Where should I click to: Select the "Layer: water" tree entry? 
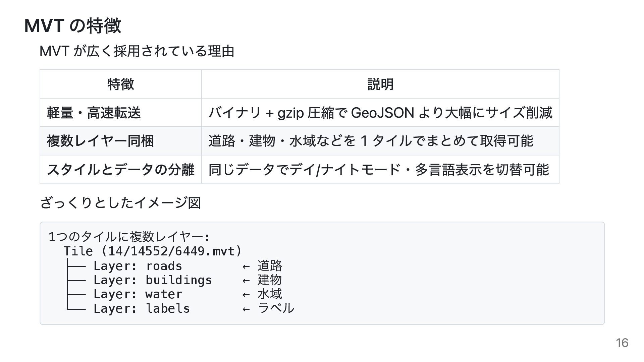point(138,294)
